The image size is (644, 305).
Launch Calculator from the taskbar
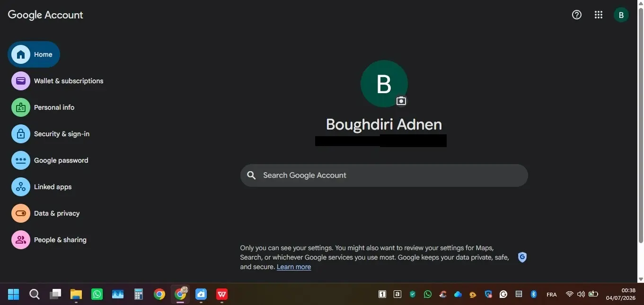tap(139, 295)
